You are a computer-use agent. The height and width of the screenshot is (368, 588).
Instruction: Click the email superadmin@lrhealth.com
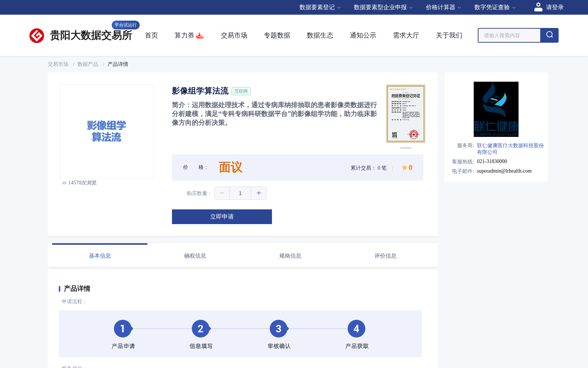pos(504,171)
